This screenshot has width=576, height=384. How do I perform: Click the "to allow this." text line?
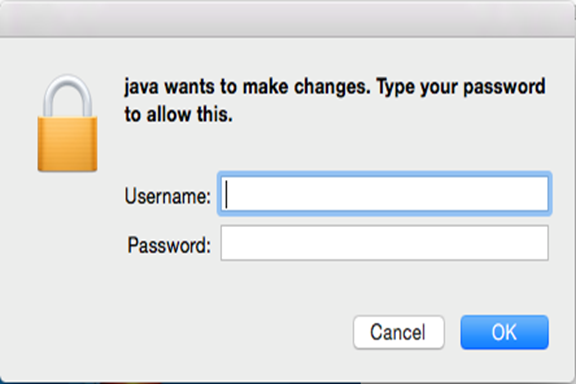click(179, 114)
